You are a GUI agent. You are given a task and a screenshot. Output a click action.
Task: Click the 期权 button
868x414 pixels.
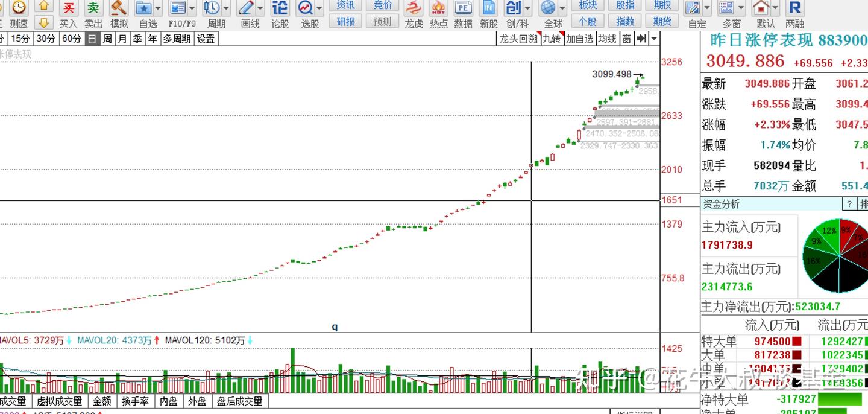coord(662,5)
